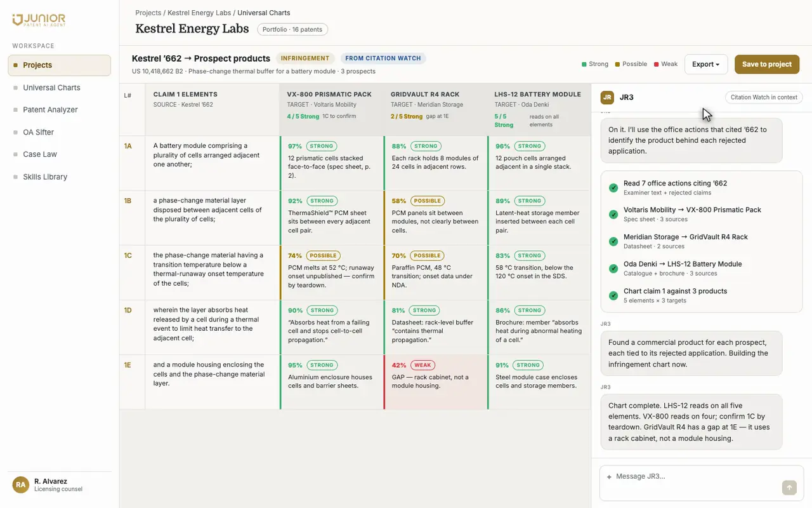812x508 pixels.
Task: Click the JR avatar in chat header
Action: pos(607,97)
